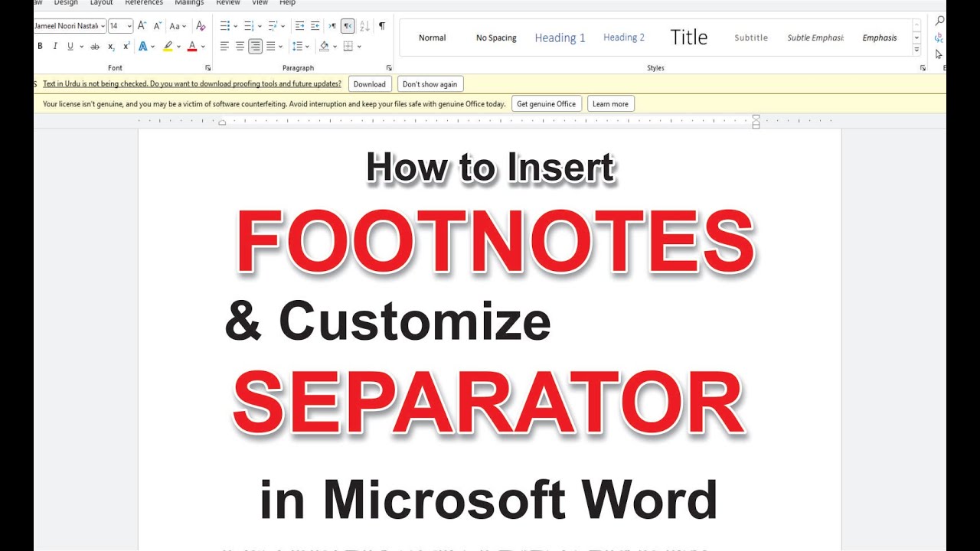This screenshot has width=980, height=551.
Task: Justify the text
Action: pyautogui.click(x=270, y=47)
